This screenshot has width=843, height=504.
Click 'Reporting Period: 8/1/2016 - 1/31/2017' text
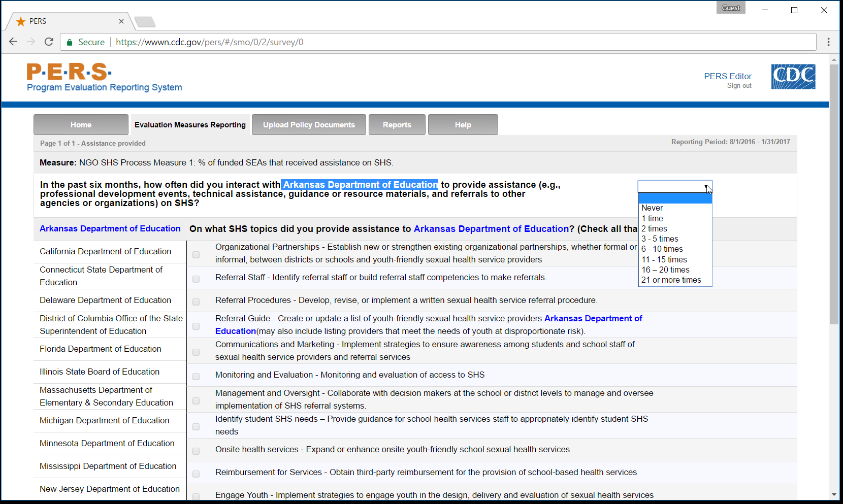(x=730, y=142)
